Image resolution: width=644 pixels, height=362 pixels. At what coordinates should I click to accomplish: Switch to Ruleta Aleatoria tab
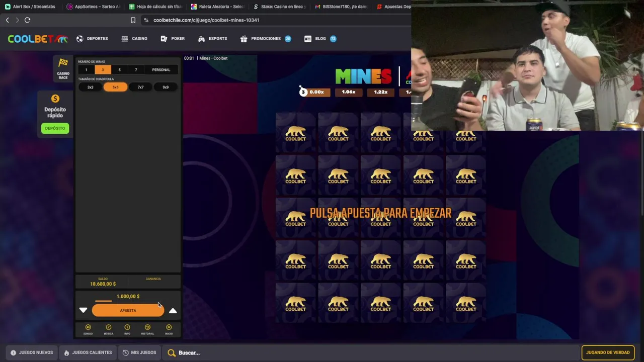(x=217, y=7)
